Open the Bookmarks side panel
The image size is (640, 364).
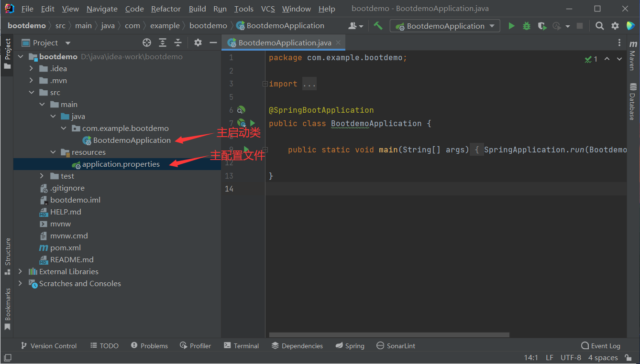pyautogui.click(x=7, y=309)
